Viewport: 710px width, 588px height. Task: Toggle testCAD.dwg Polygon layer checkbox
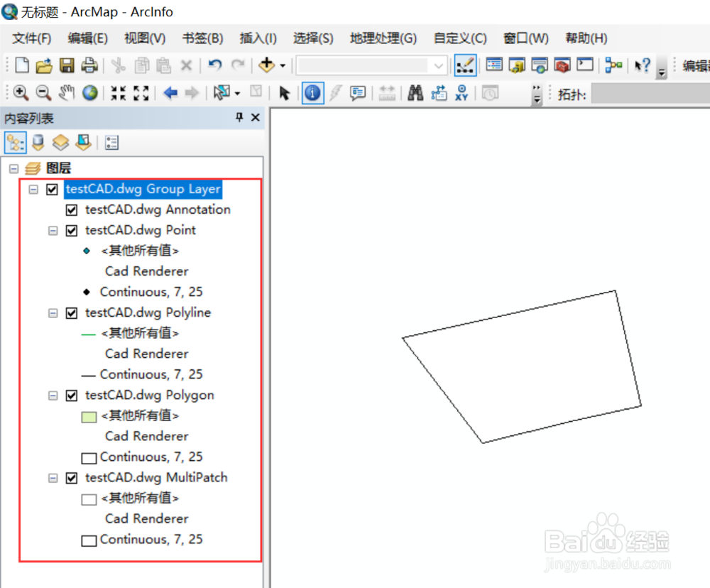click(x=72, y=396)
